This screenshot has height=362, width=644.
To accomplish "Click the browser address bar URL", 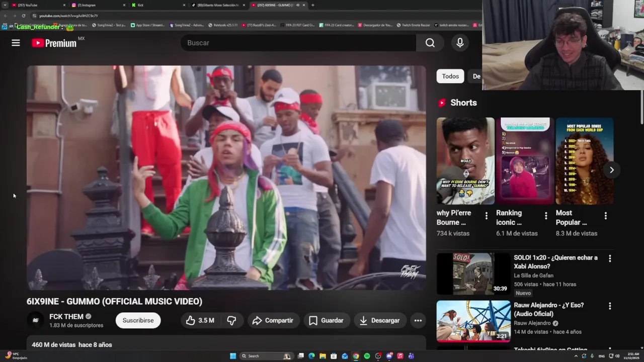I will coord(68,16).
